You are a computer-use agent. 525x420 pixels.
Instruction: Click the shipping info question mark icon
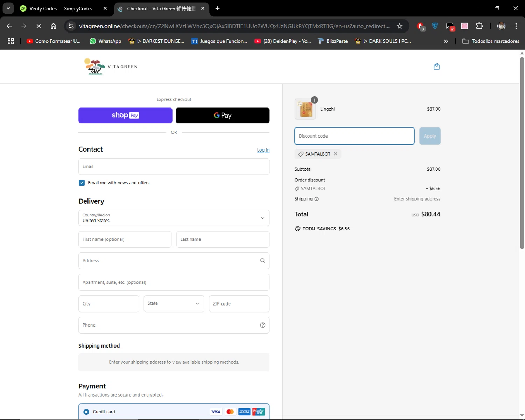317,199
